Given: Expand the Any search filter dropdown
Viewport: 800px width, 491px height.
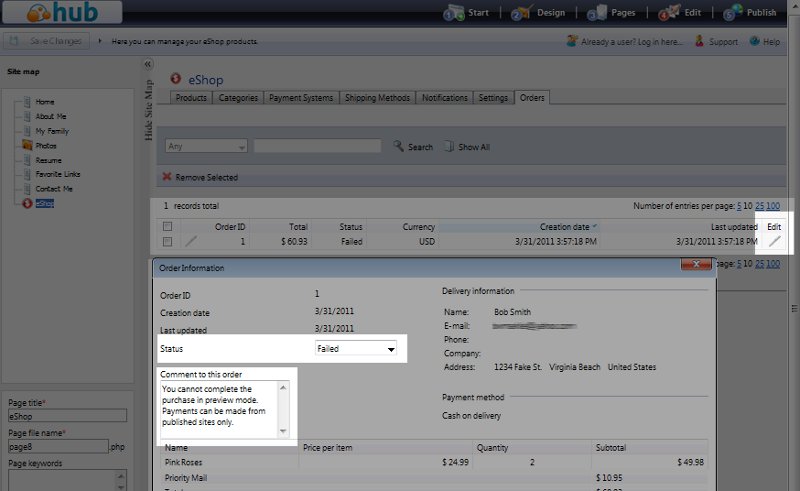Looking at the screenshot, I should [206, 146].
